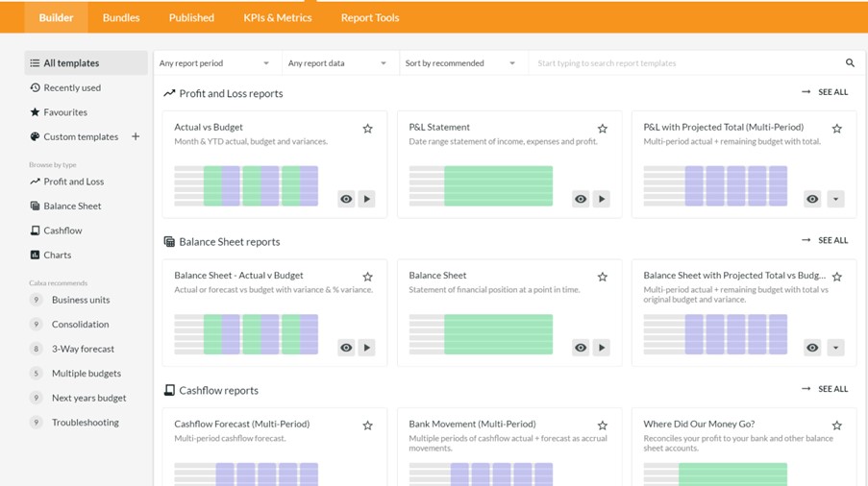Preview the Balance Sheet template eye icon
Viewport: 868px width, 486px height.
coord(581,348)
